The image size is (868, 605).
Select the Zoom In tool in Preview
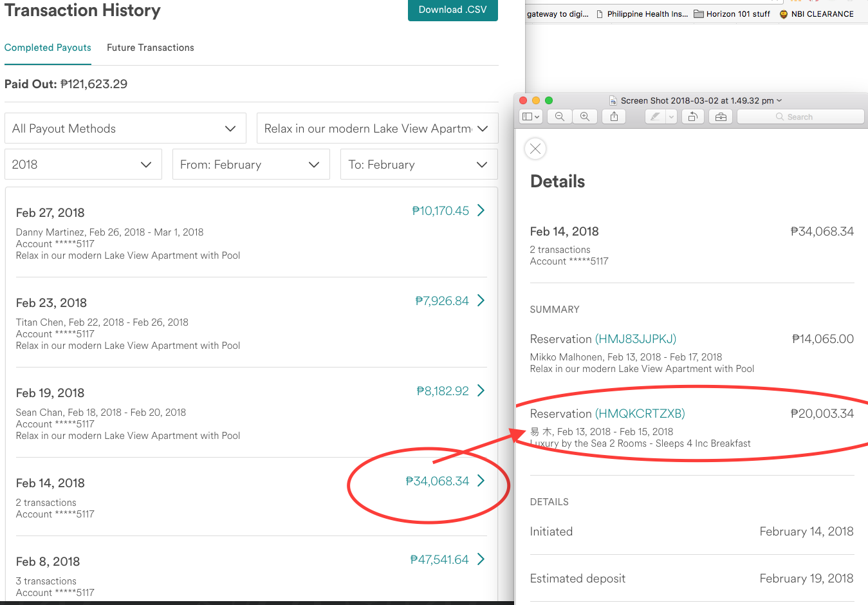coord(584,116)
